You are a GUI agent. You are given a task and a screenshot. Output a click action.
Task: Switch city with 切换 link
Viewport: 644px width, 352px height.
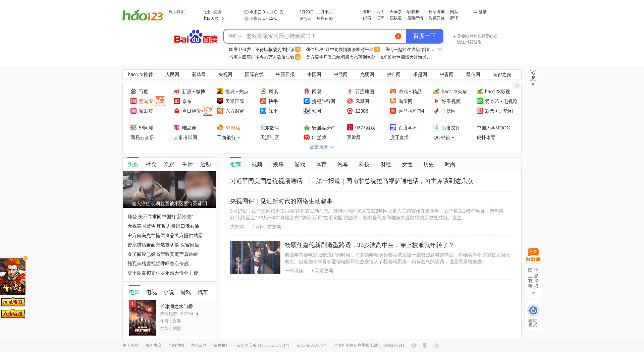217,12
